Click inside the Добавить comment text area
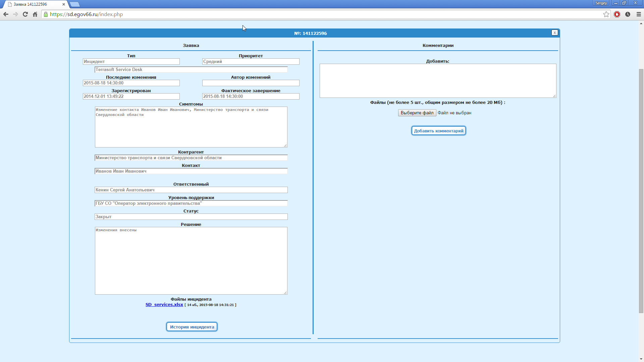The image size is (644, 362). coord(438,81)
